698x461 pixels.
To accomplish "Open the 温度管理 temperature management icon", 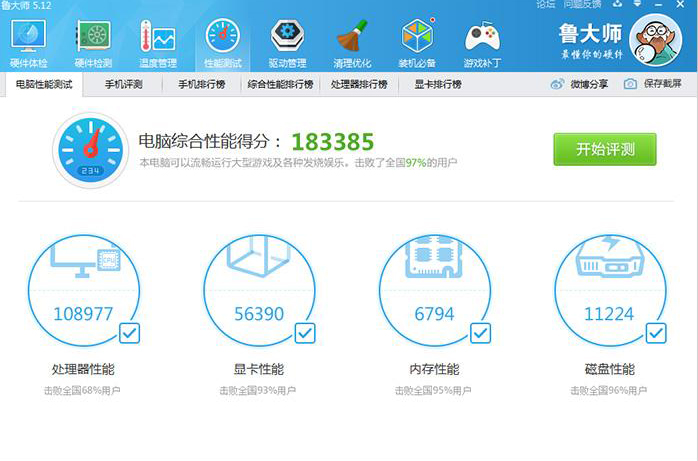I will [158, 36].
